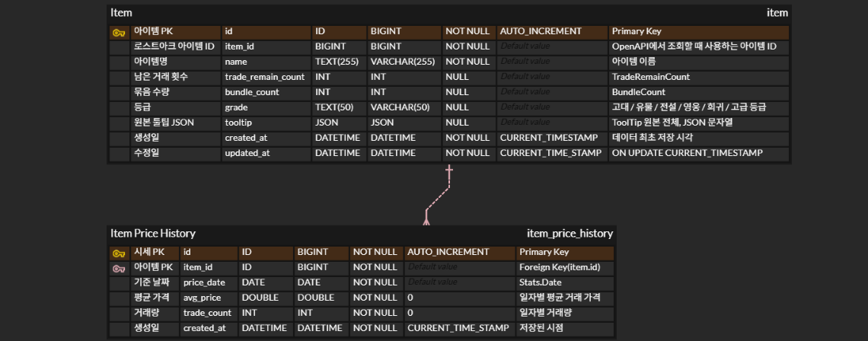This screenshot has width=868, height=341.
Task: Select the '로스트아크 아이템 ID' logical name
Action: click(174, 46)
